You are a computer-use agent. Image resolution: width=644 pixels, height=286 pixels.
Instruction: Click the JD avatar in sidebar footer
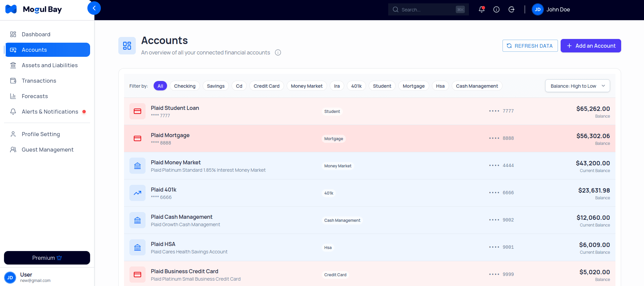click(x=10, y=278)
